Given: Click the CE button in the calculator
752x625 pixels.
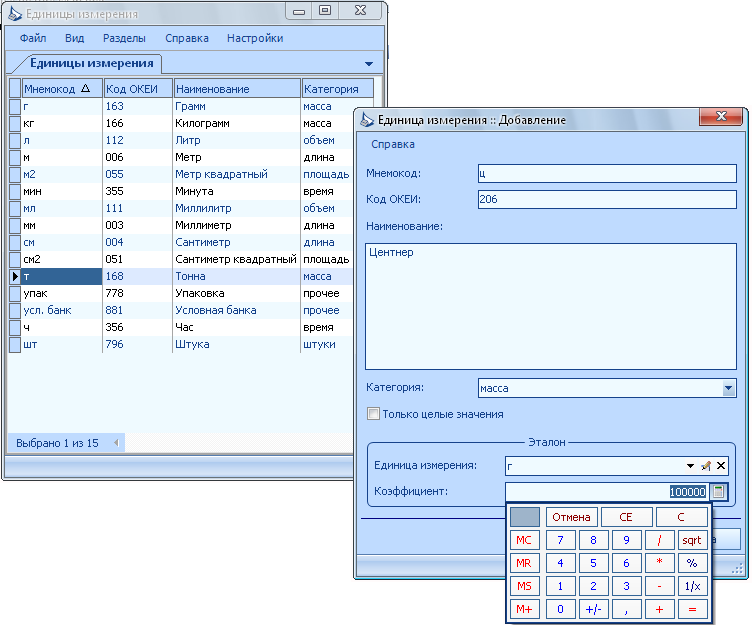Looking at the screenshot, I should [626, 517].
